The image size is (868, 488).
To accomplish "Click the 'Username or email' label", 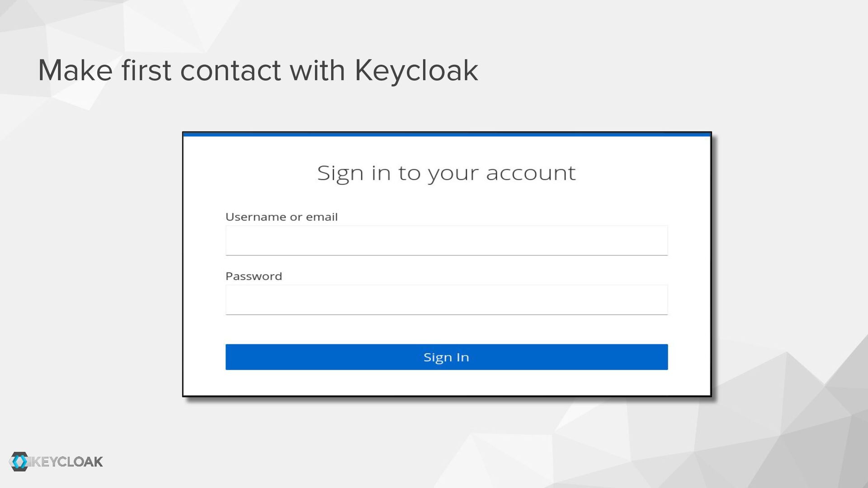I will tap(281, 217).
